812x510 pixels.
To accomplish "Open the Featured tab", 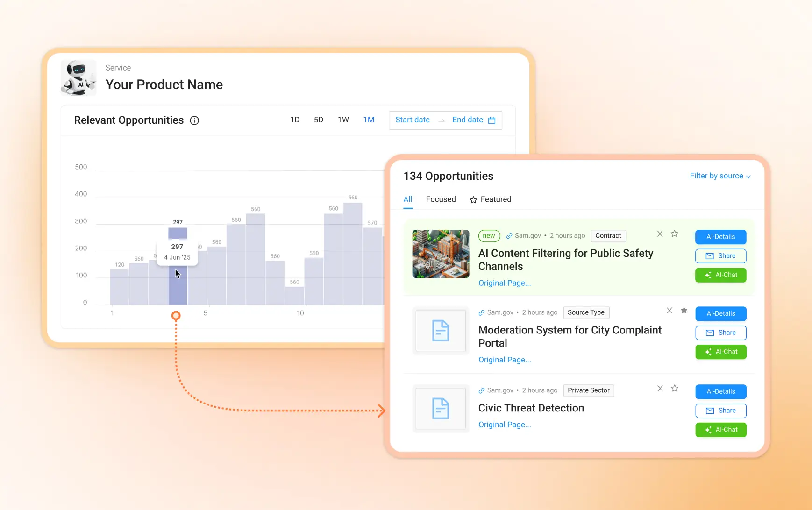I will [490, 199].
